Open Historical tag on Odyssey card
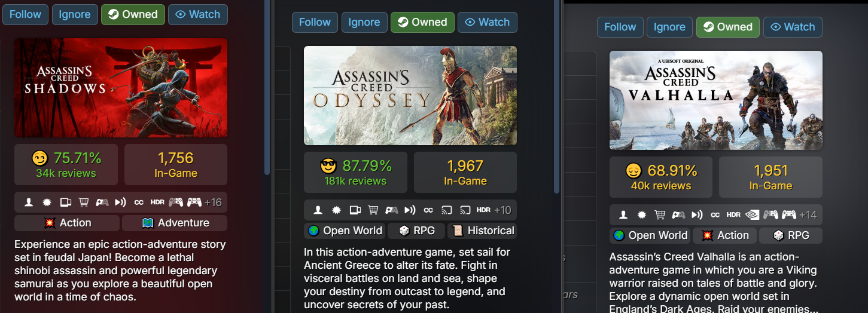The height and width of the screenshot is (313, 868). [482, 231]
